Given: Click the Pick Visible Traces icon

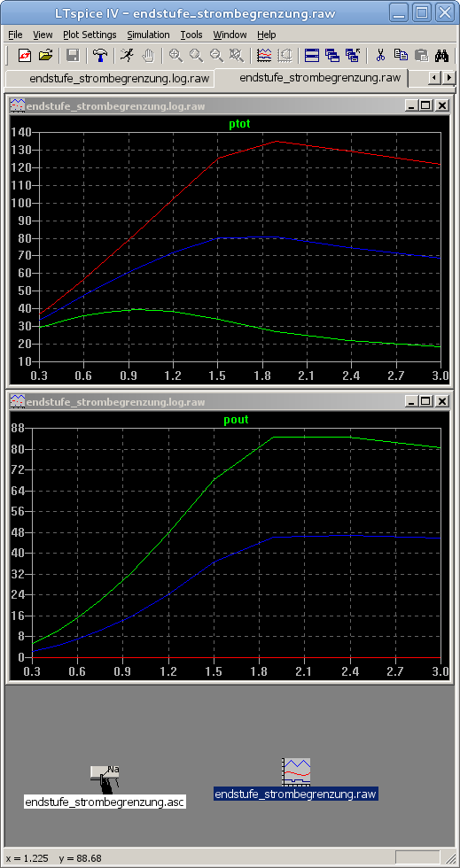Looking at the screenshot, I should pos(264,55).
